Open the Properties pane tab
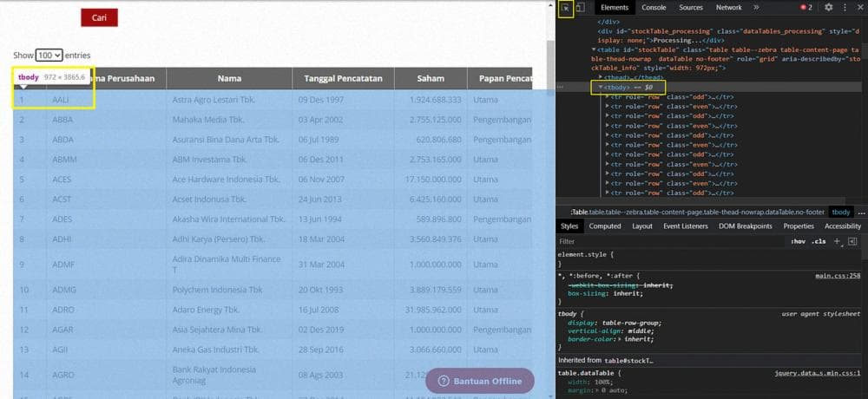 799,226
